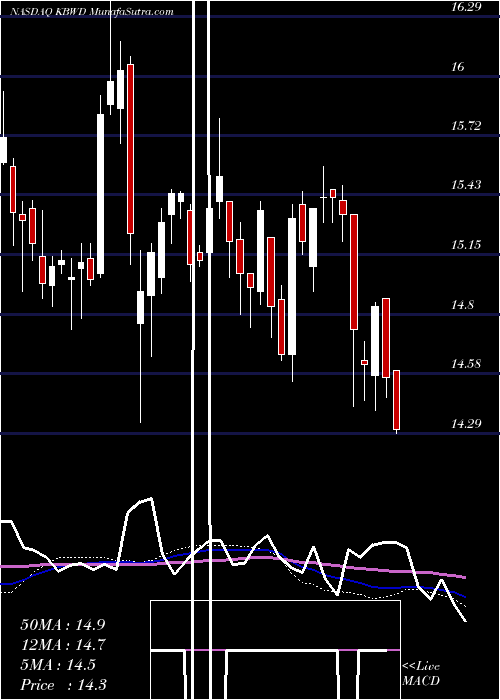
Task: Click the 15.43 price axis label
Action: [x=468, y=185]
